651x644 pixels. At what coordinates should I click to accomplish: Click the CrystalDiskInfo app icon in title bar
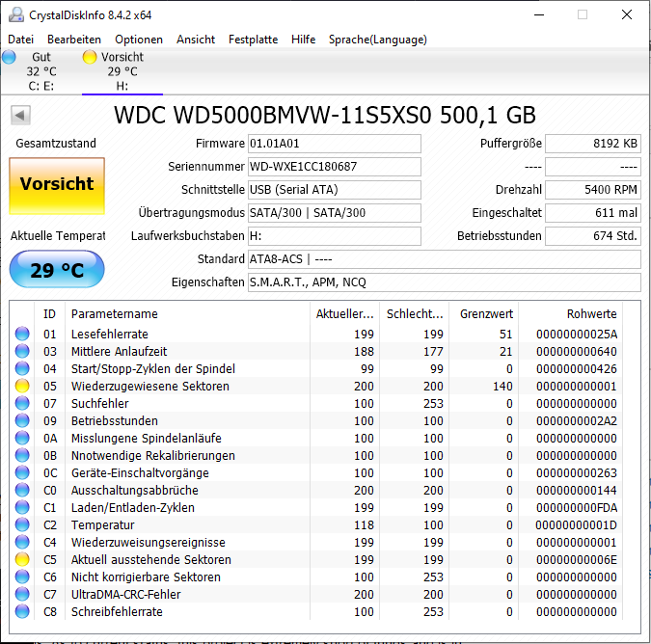pyautogui.click(x=14, y=14)
